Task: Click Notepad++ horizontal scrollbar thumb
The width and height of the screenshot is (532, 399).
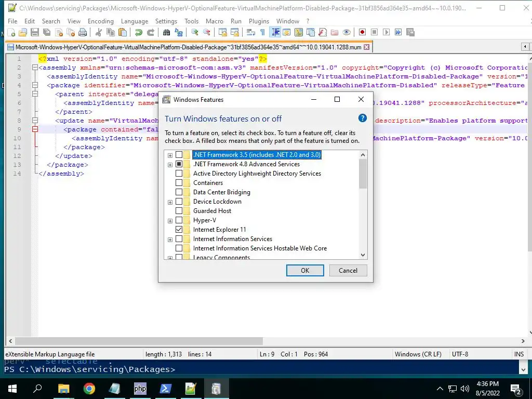Action: (139, 341)
